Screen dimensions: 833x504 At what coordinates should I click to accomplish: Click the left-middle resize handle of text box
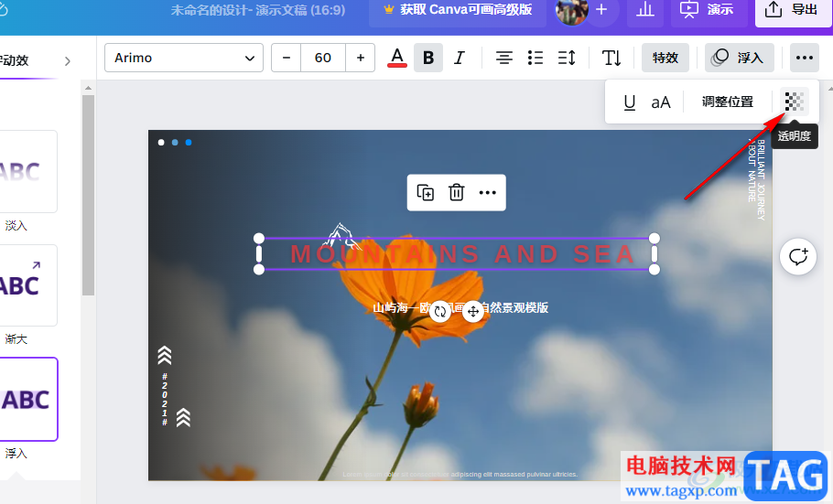[x=259, y=254]
